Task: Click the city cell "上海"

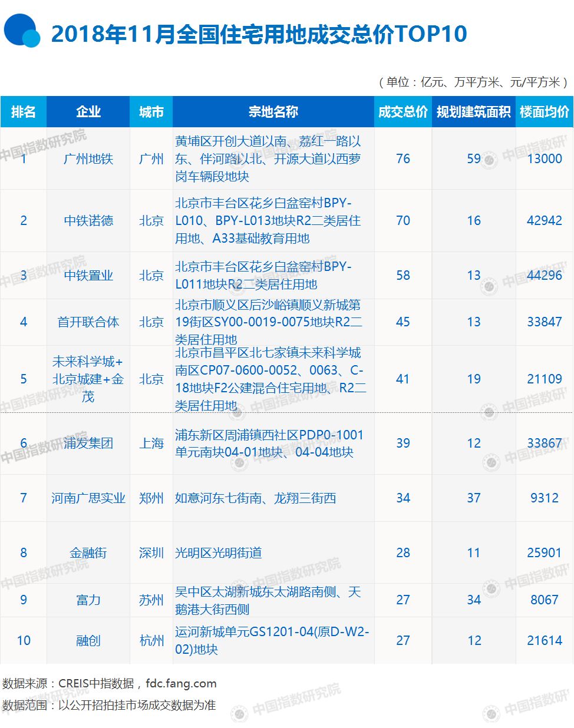Action: pos(151,444)
